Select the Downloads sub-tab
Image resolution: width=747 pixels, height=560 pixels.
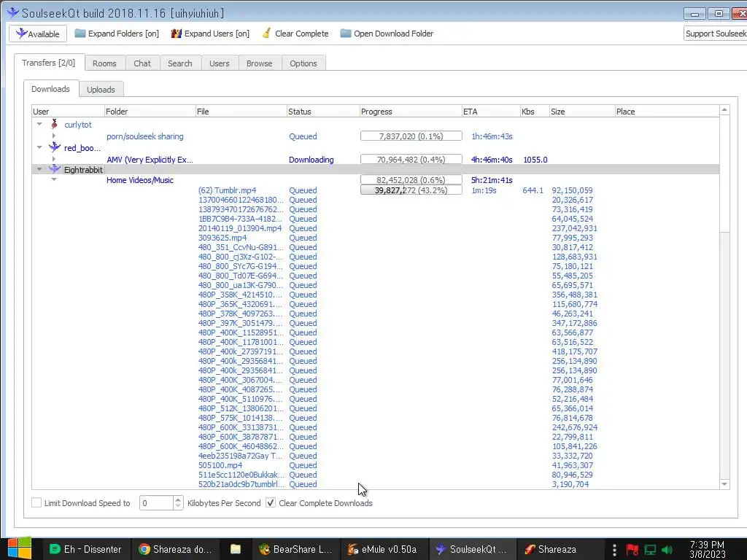tap(50, 89)
